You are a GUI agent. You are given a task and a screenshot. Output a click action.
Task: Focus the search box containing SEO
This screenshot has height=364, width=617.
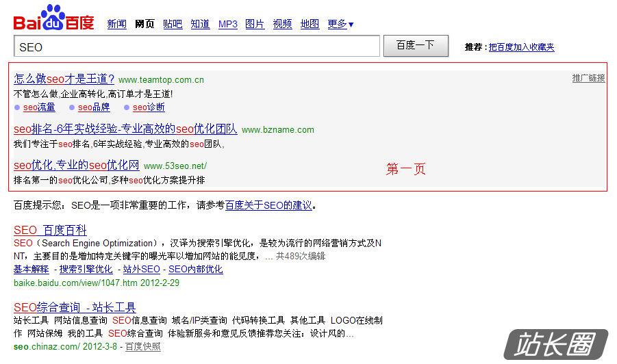(197, 47)
